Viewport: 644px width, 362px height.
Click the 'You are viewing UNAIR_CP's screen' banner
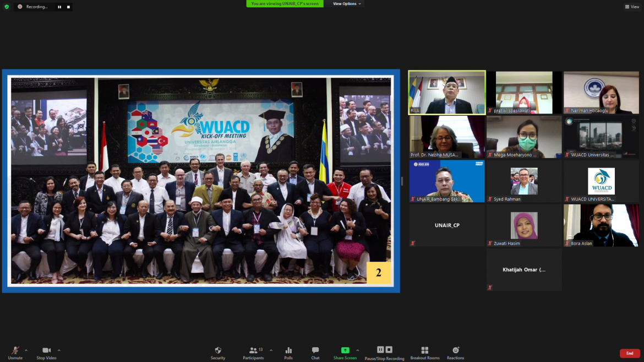coord(285,4)
